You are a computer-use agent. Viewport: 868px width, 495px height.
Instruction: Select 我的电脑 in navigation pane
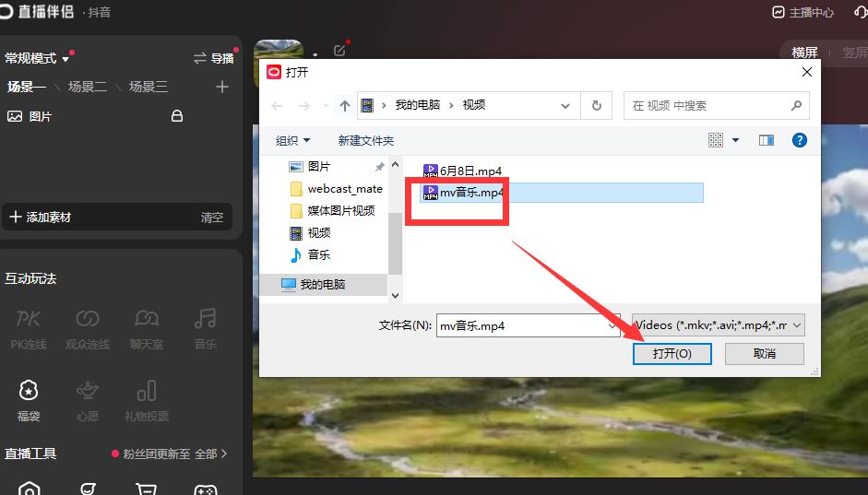pyautogui.click(x=323, y=284)
